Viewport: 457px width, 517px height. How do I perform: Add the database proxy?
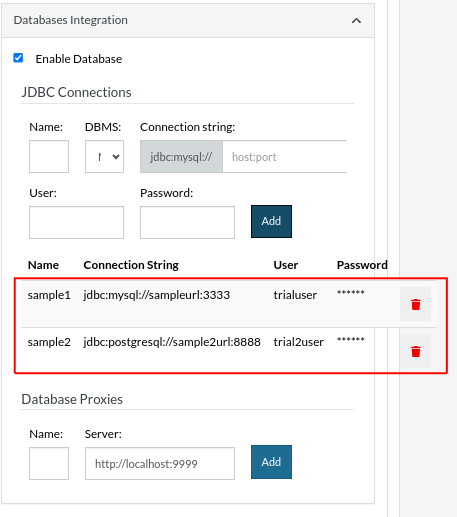tap(271, 462)
